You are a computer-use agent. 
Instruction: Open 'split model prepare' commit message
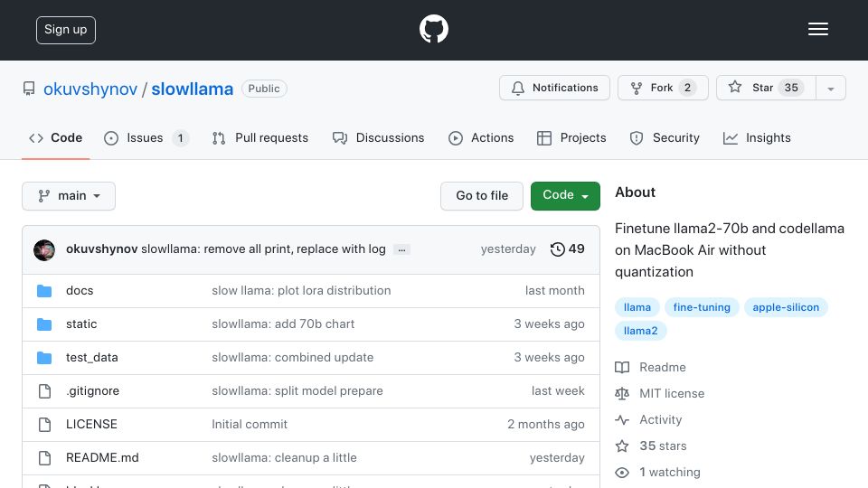coord(297,390)
